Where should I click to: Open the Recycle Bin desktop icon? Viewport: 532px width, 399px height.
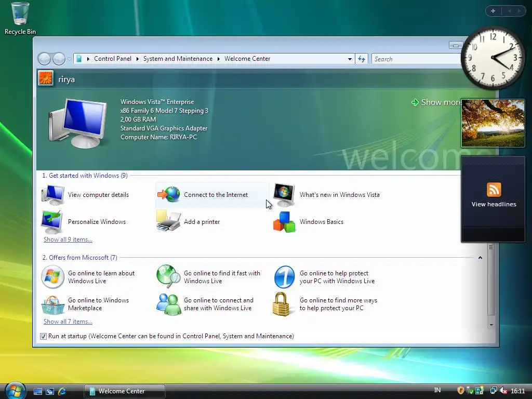(x=20, y=18)
